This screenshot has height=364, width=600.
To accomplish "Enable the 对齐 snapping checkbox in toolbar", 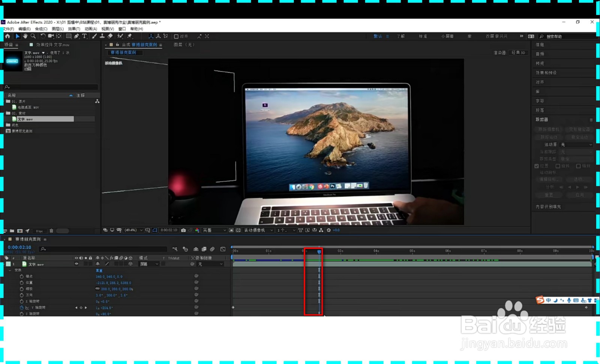I will coord(176,36).
